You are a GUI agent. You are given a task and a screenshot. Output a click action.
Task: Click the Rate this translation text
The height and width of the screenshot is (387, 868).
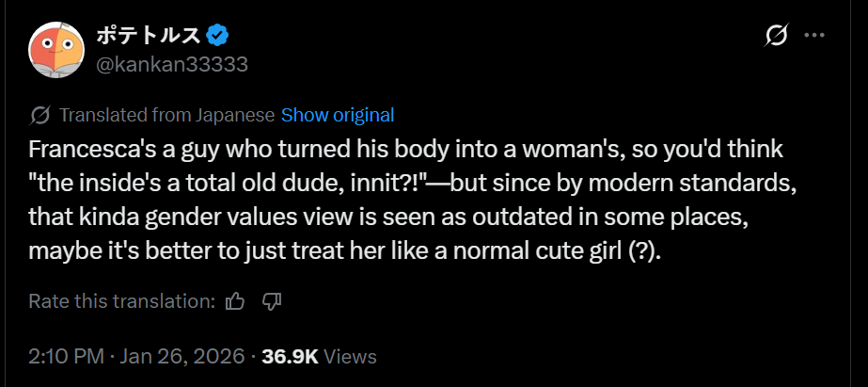point(122,301)
